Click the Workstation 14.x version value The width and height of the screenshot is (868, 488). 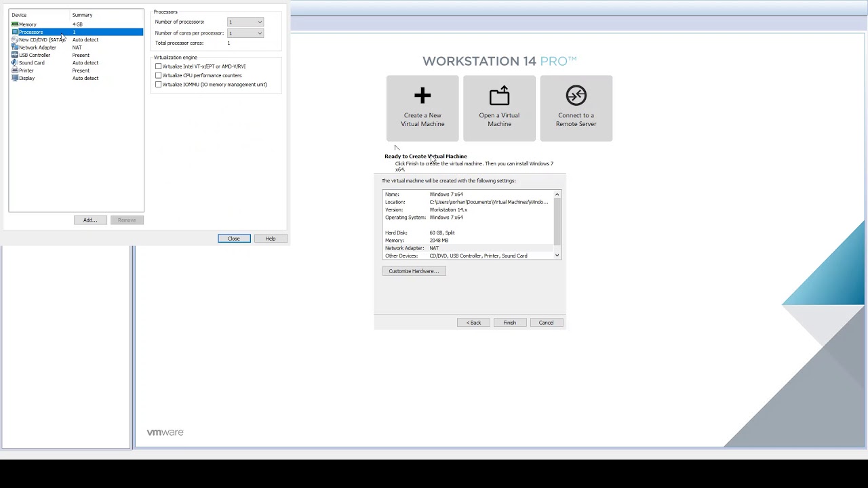(x=448, y=210)
